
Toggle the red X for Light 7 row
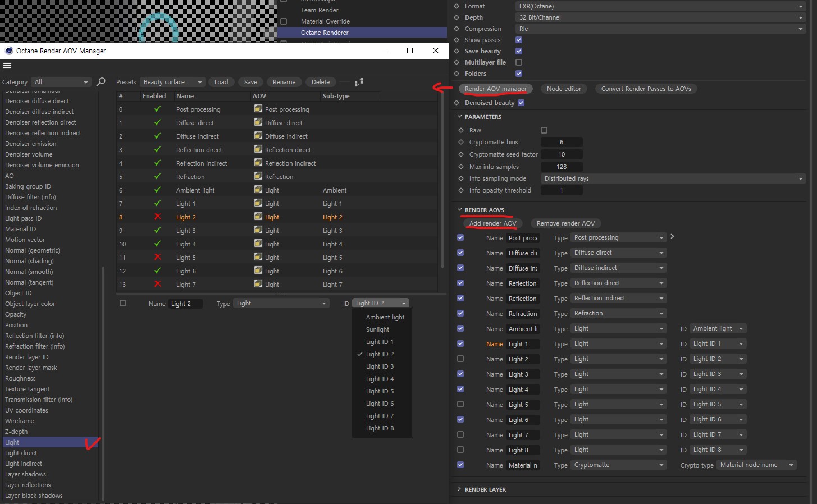(x=158, y=284)
